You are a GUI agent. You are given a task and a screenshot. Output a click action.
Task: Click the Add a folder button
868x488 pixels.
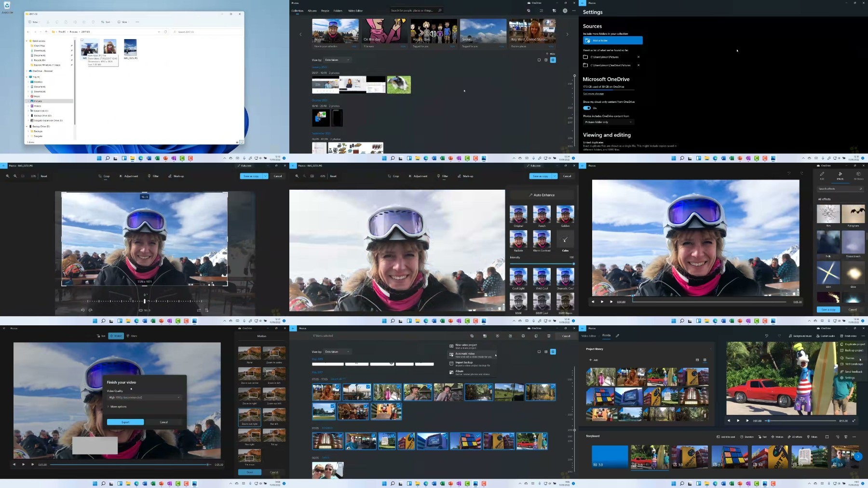point(612,41)
